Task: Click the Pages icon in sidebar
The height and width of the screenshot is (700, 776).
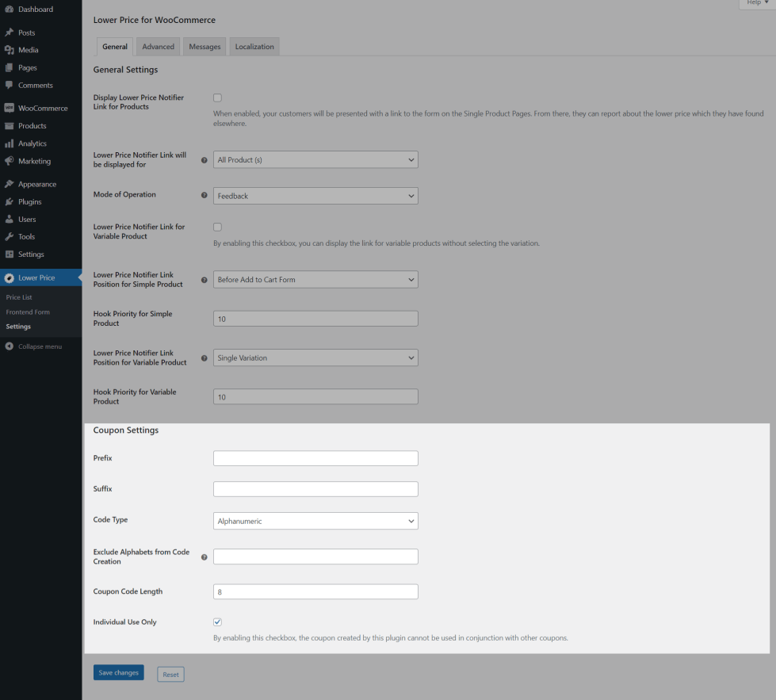Action: [9, 67]
